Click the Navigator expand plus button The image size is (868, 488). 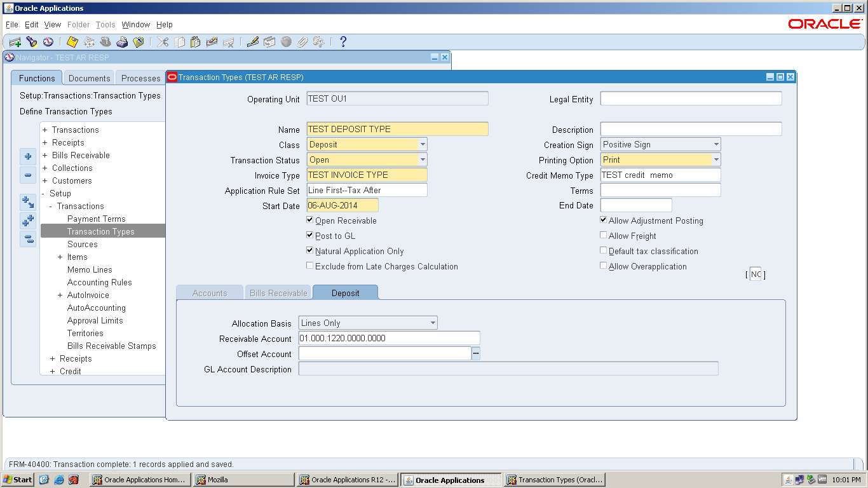pos(28,156)
